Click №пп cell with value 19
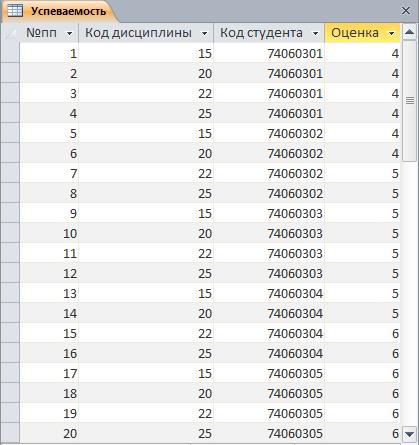The width and height of the screenshot is (419, 445). point(49,413)
